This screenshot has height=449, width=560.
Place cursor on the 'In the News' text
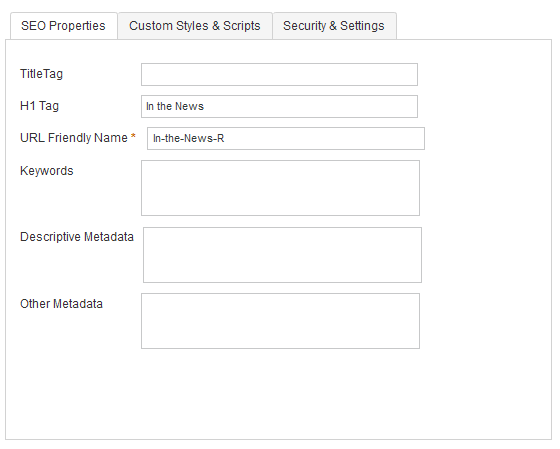pos(175,106)
